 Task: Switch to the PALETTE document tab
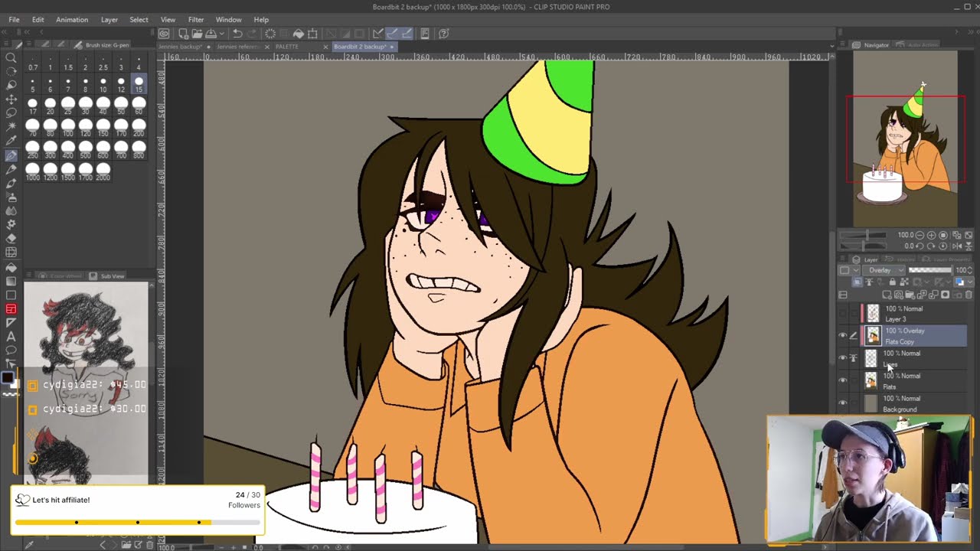[x=287, y=47]
